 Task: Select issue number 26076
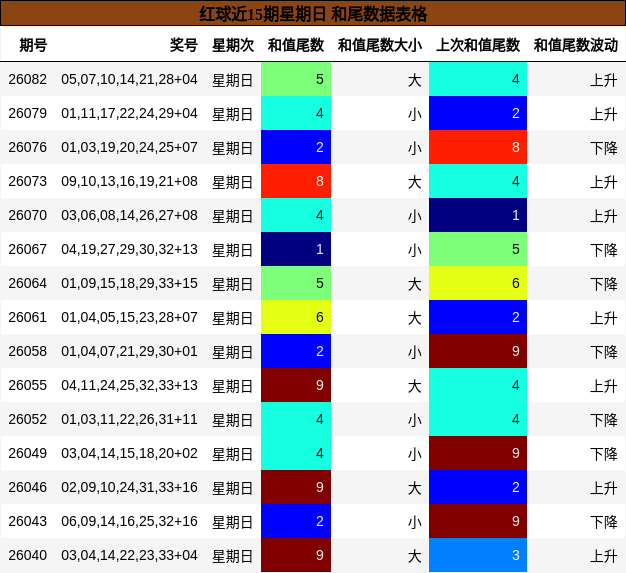(28, 147)
